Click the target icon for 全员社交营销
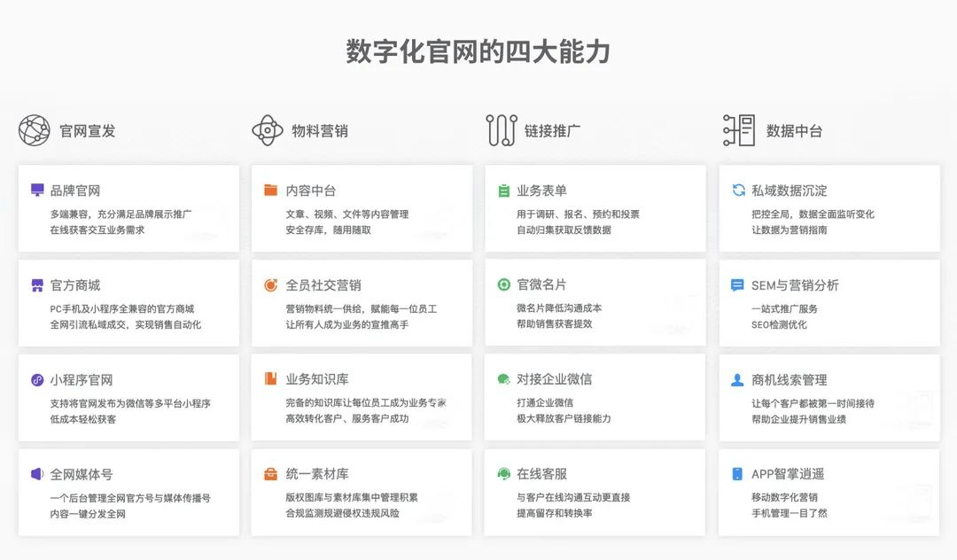The image size is (957, 560). click(270, 285)
